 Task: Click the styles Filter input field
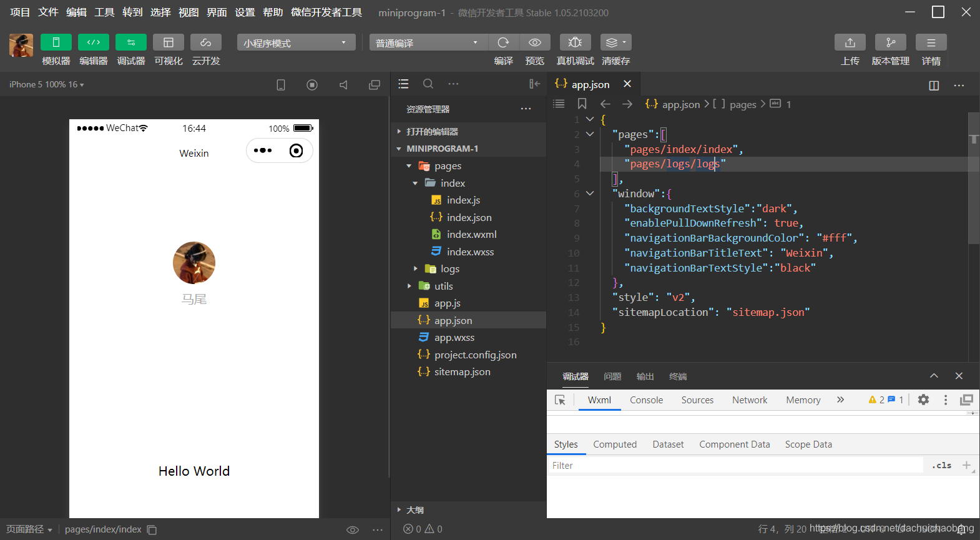pos(735,466)
